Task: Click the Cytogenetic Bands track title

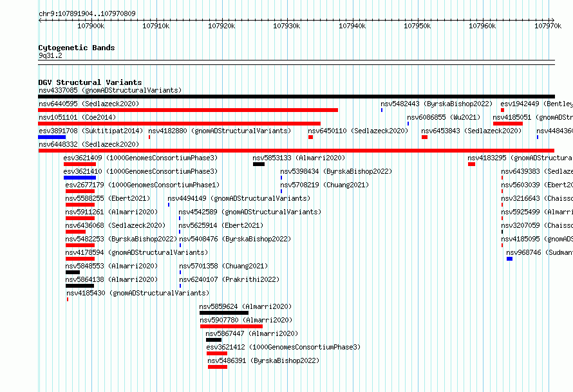Action: (77, 48)
